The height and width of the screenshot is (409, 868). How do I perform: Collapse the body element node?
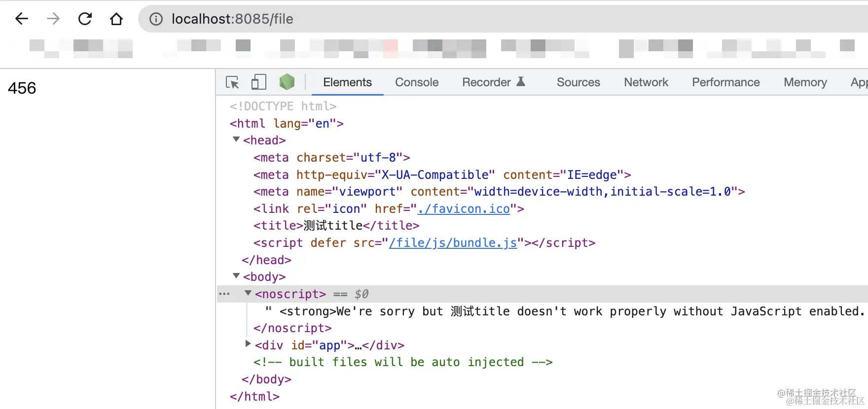[x=236, y=276]
